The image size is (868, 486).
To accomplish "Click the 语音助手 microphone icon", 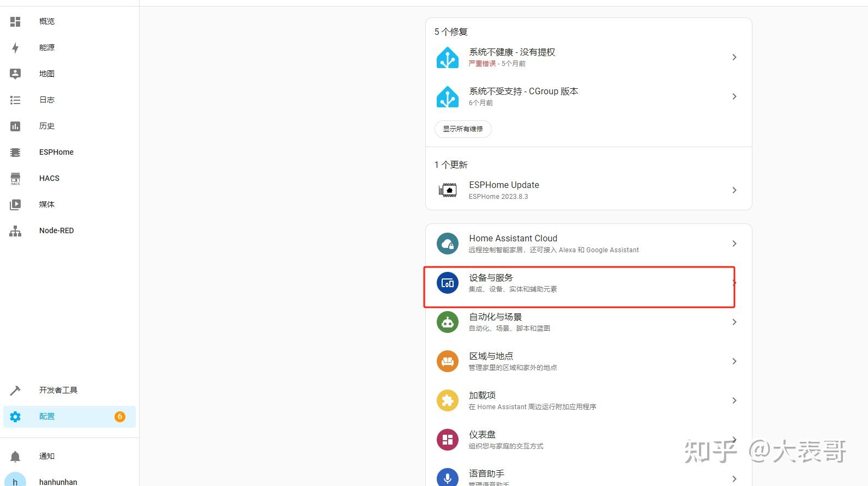I will click(448, 477).
